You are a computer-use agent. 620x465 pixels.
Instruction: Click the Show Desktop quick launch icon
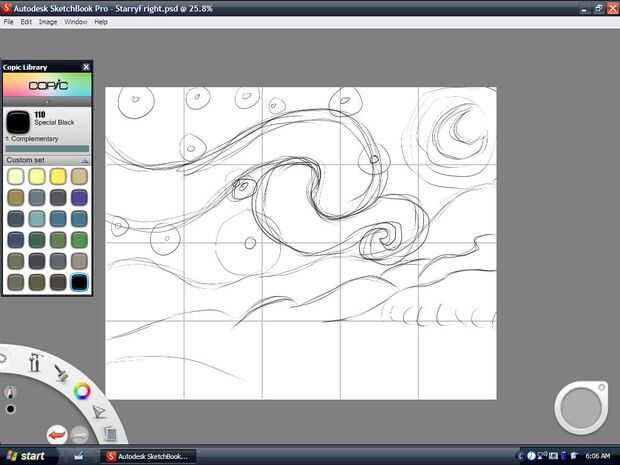(79, 456)
